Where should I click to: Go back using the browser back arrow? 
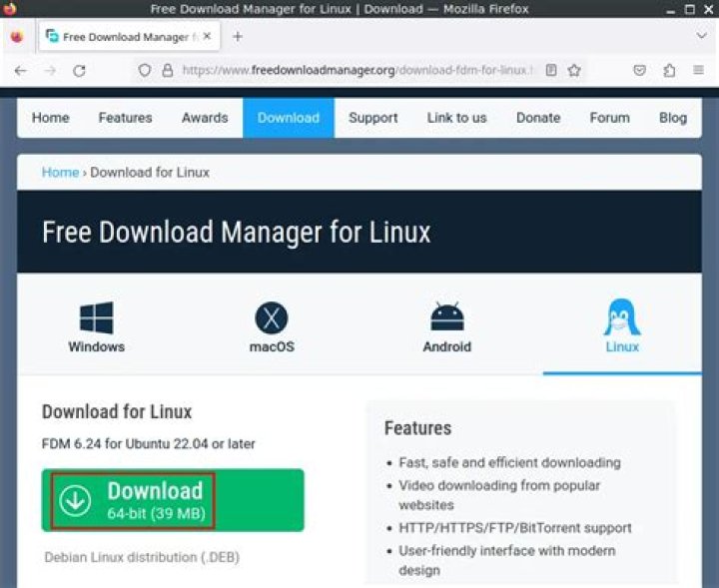21,71
